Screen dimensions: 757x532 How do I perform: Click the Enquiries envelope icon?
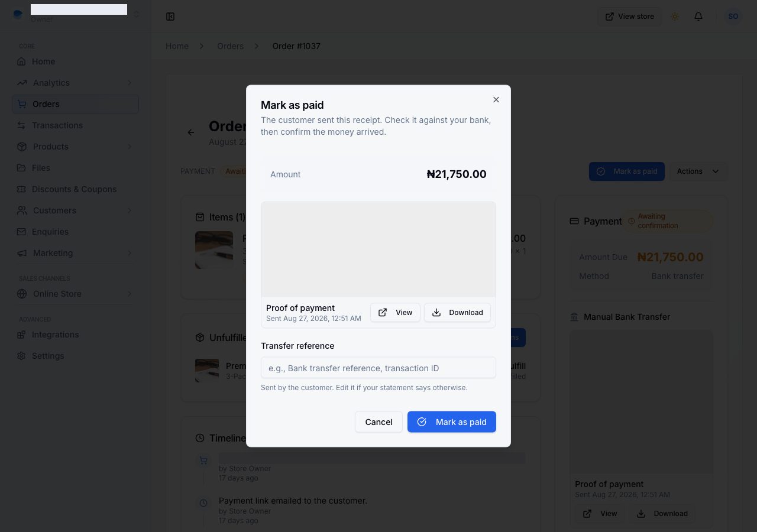[x=21, y=232]
